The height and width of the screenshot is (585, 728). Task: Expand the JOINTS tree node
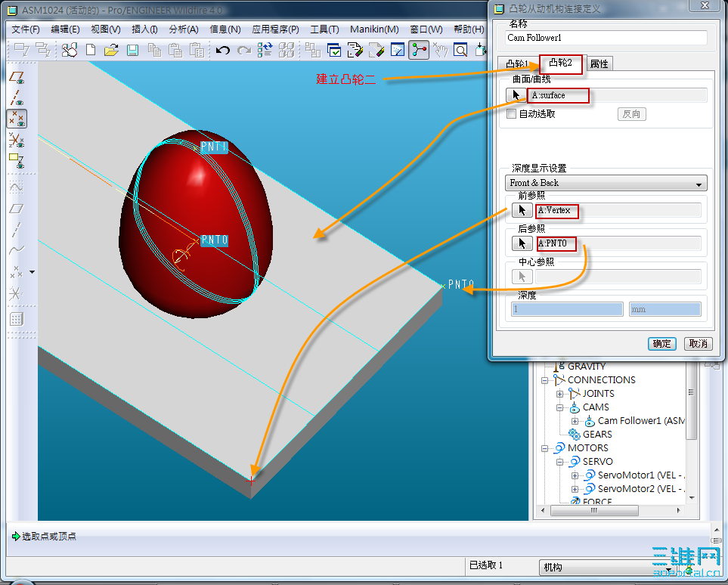point(560,394)
